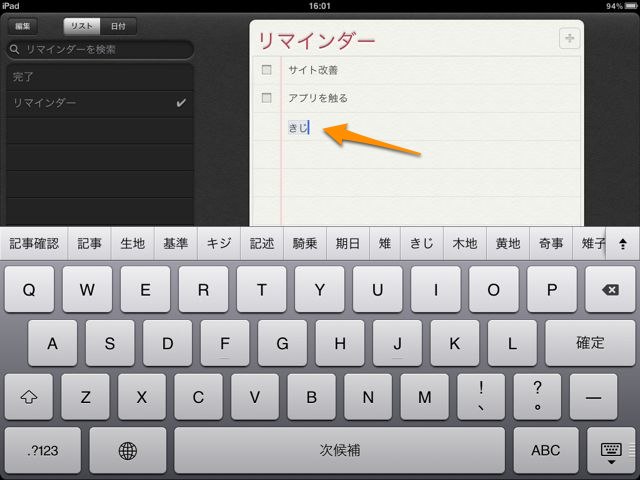This screenshot has width=640, height=480.
Task: Tap the 確定 confirm key
Action: point(590,343)
